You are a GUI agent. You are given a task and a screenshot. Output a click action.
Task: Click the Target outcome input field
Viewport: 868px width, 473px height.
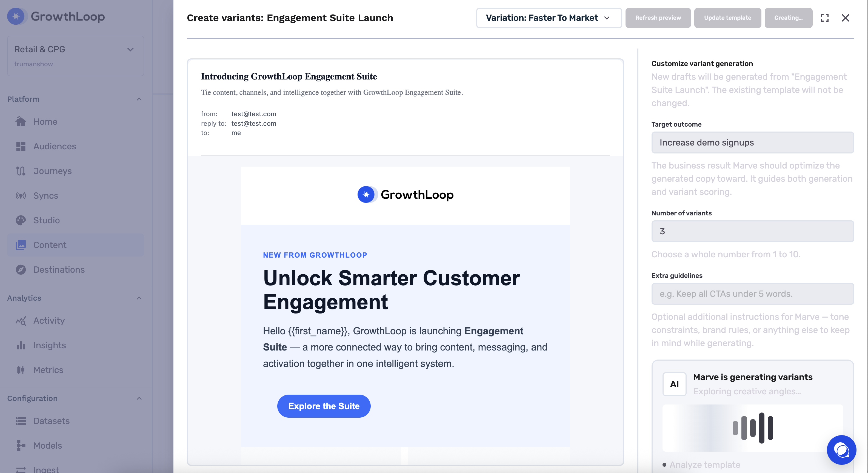(x=752, y=143)
